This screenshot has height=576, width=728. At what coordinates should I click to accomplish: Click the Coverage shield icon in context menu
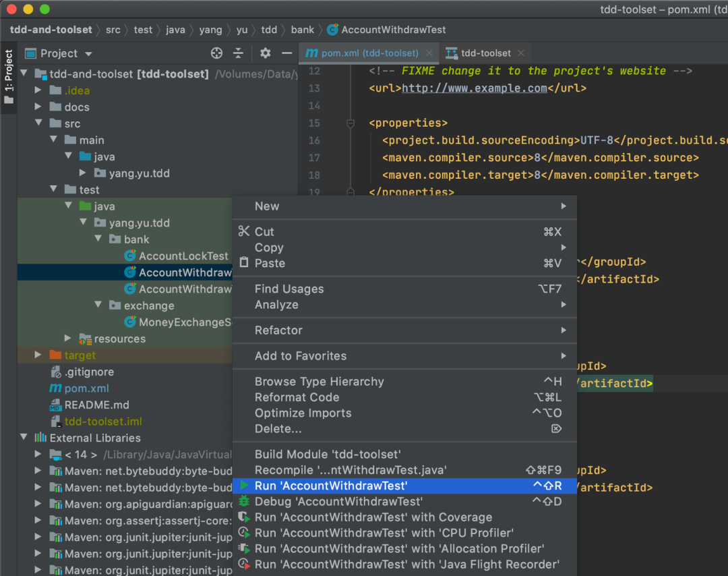point(244,517)
